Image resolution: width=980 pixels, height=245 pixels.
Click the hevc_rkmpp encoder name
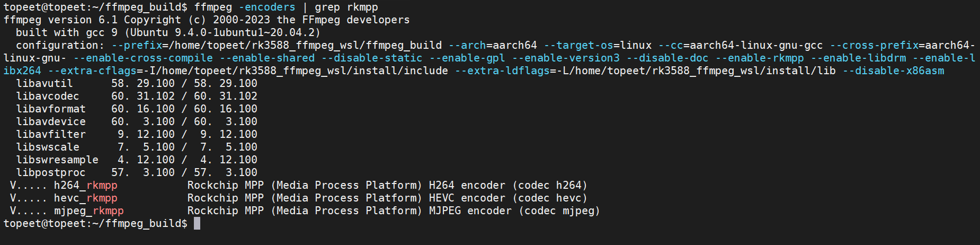[x=85, y=198]
